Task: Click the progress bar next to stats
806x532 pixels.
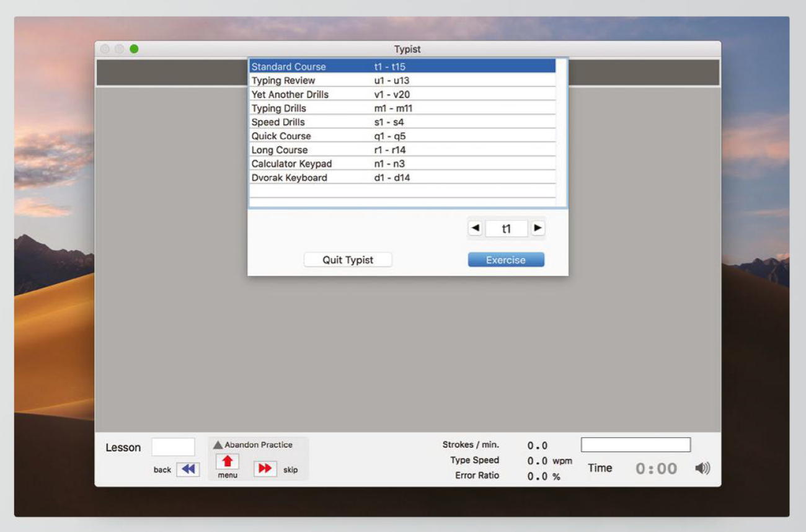Action: (635, 445)
